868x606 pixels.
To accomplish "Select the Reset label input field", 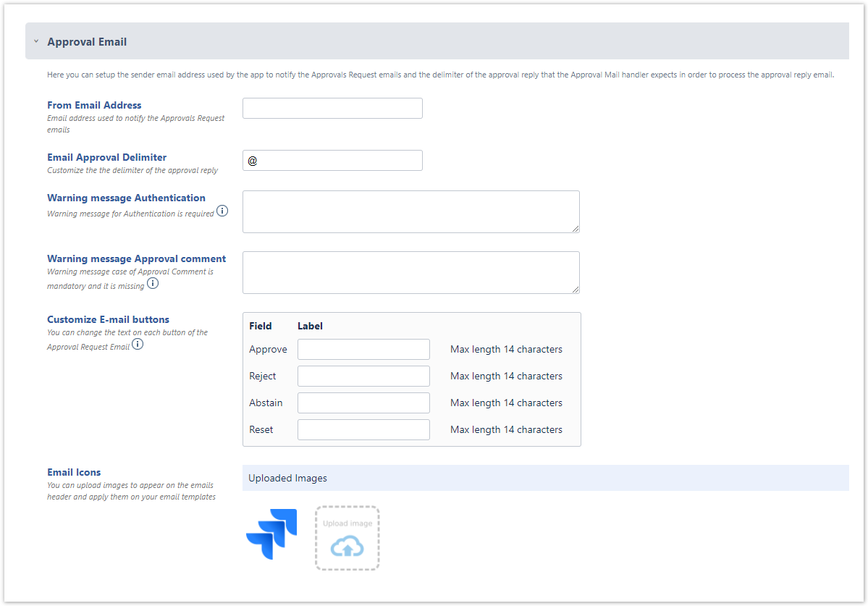I will point(363,430).
